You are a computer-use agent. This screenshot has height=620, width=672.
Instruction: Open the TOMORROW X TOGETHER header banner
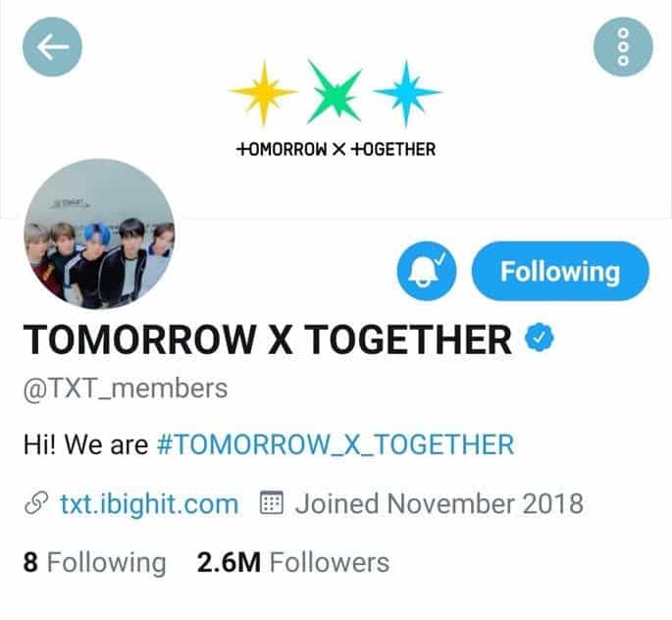[336, 109]
